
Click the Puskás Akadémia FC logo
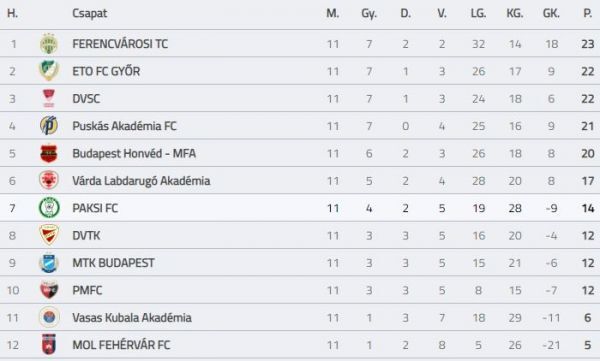click(49, 126)
